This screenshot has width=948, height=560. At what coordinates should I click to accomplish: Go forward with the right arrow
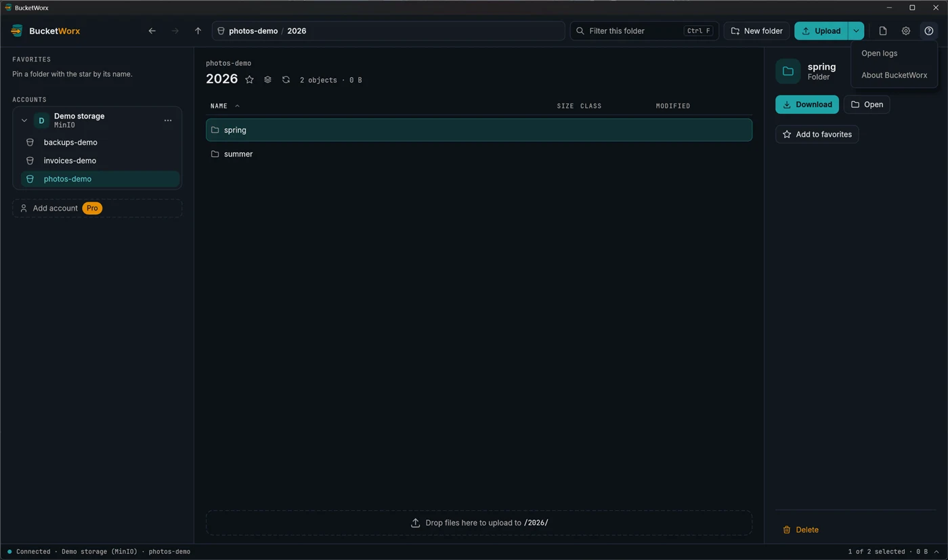tap(175, 31)
